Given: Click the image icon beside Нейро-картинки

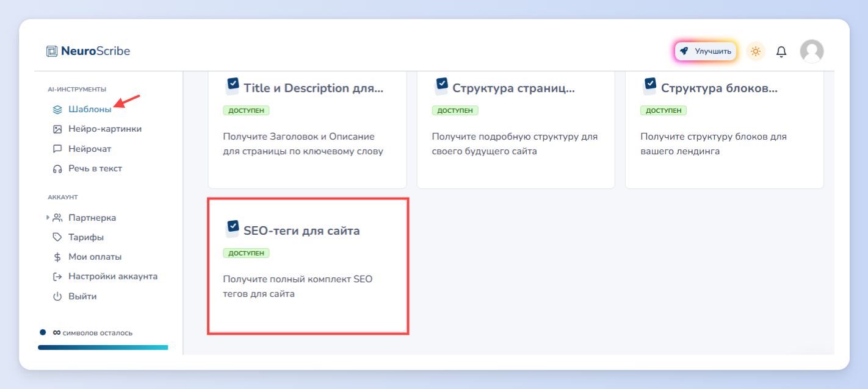Looking at the screenshot, I should (x=57, y=129).
